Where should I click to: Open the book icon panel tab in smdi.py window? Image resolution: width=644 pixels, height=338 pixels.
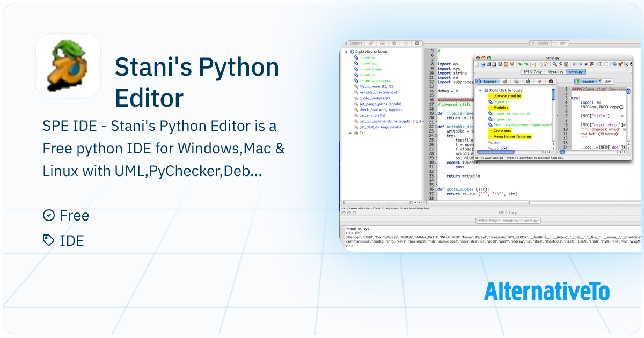[528, 82]
